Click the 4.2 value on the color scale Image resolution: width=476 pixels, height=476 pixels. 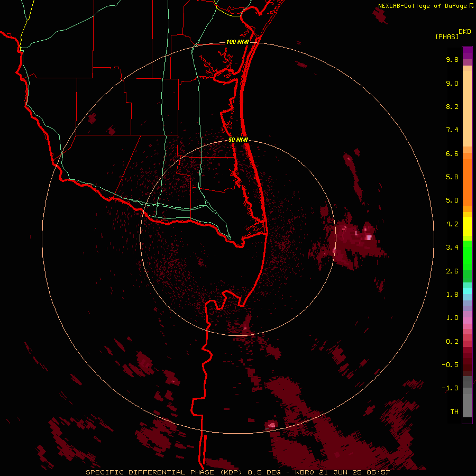452,224
